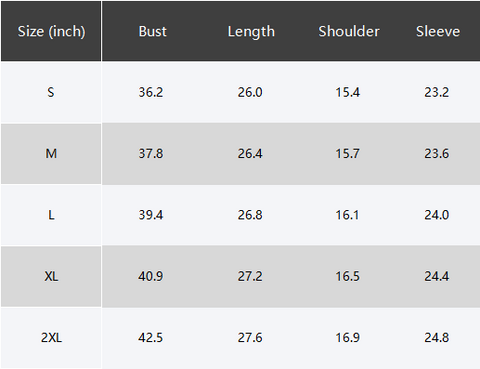Select the L size row label
Screen dimensions: 480x369
pos(51,215)
